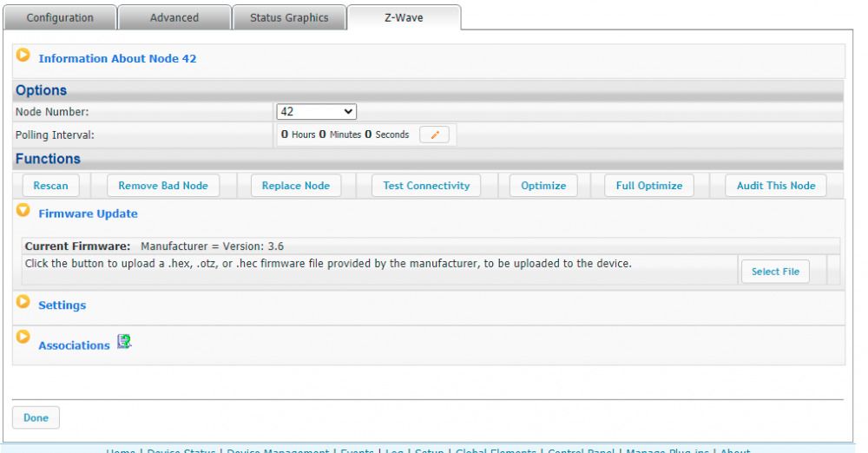The width and height of the screenshot is (868, 453).
Task: Select the Z-Wave tab
Action: point(404,17)
